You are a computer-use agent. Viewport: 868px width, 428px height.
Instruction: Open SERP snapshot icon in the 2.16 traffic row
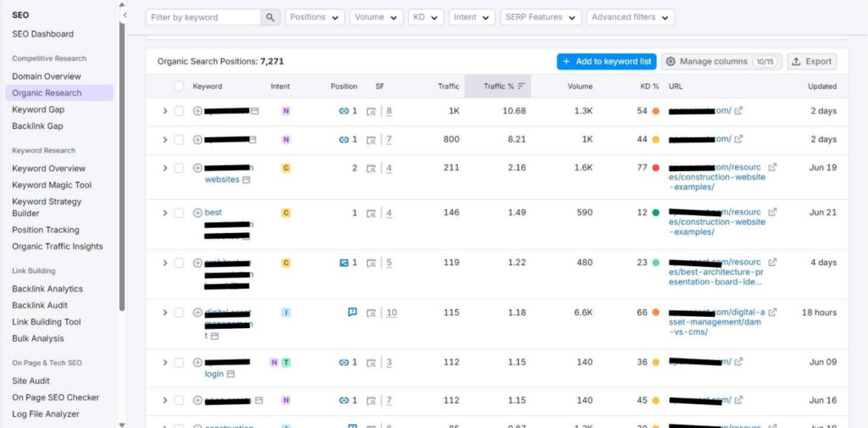tap(371, 168)
